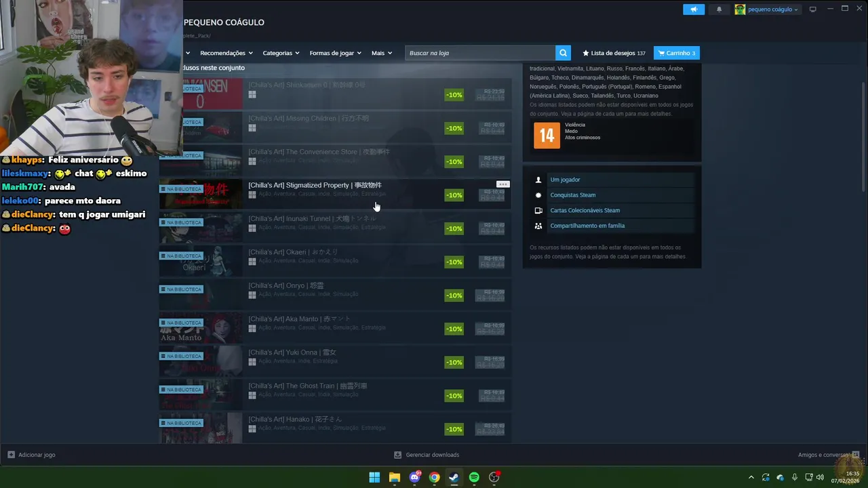Open File Explorer in taskbar
Viewport: 868px width, 488px height.
[395, 477]
